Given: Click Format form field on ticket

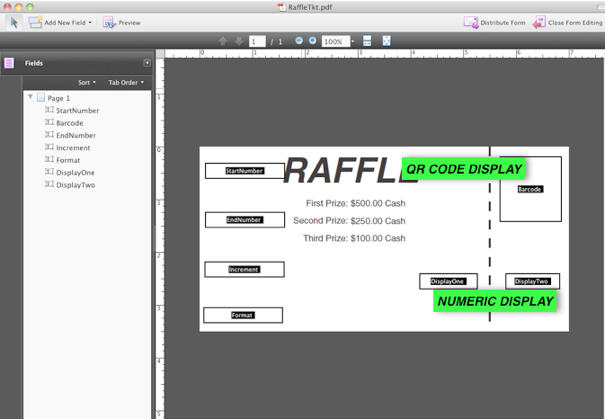Looking at the screenshot, I should (x=243, y=315).
